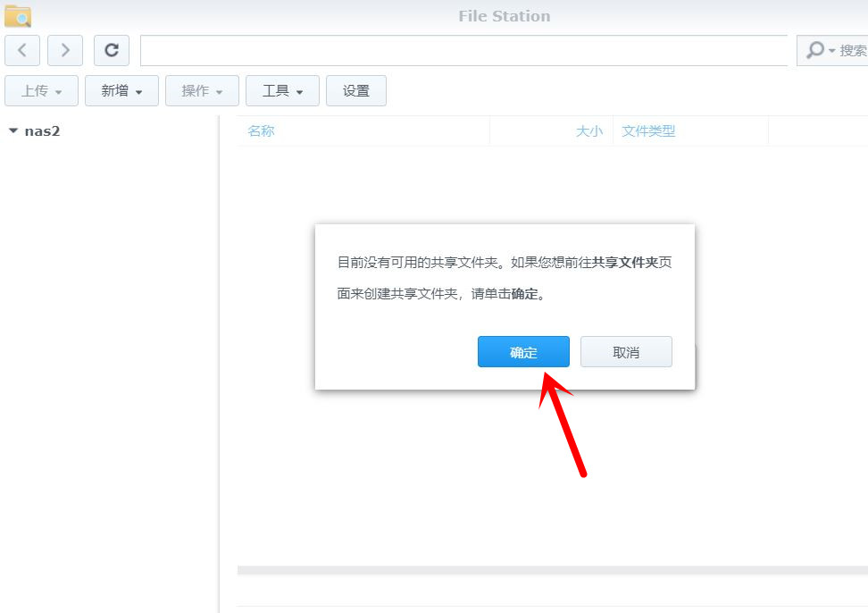Expand the 操作 (Action) menu

tap(201, 90)
